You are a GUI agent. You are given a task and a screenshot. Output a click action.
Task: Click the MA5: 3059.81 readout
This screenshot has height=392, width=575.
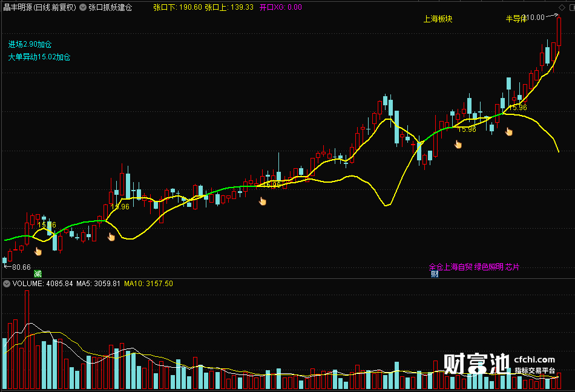click(x=98, y=284)
